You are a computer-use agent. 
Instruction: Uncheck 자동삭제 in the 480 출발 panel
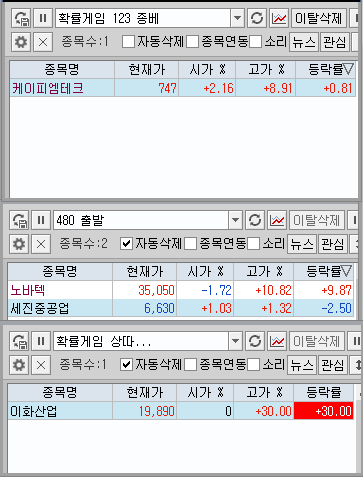click(x=126, y=244)
